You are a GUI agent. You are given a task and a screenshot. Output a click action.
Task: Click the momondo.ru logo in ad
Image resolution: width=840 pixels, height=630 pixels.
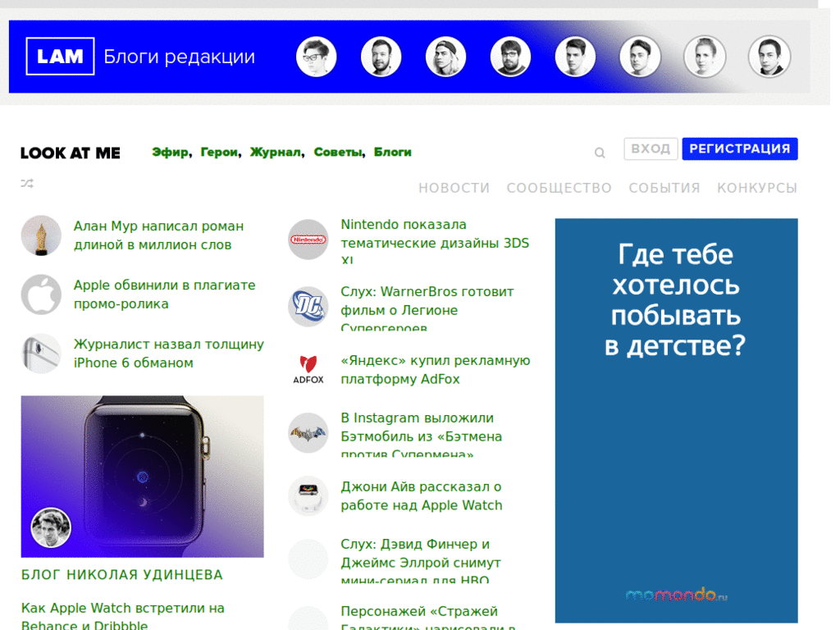tap(677, 595)
